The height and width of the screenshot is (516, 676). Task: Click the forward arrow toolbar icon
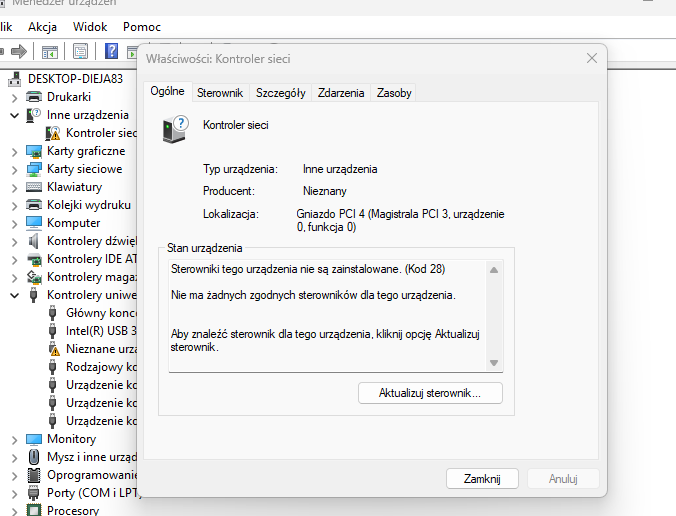[x=19, y=52]
